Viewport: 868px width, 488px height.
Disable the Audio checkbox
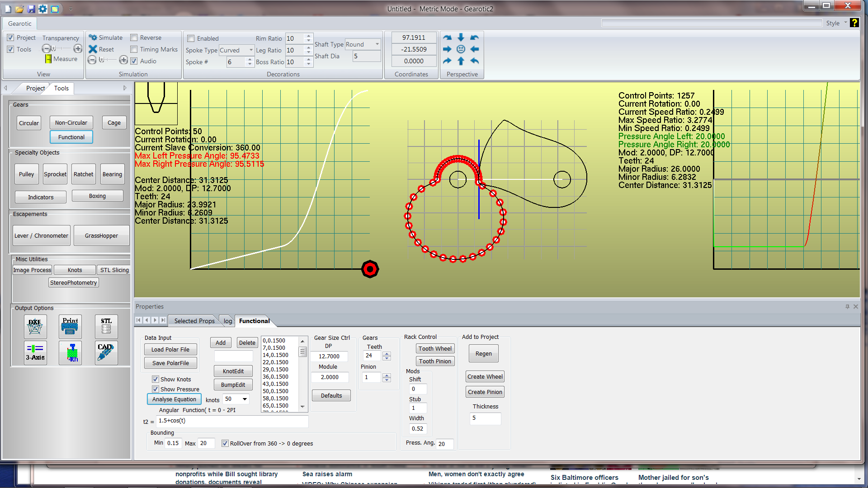pos(134,61)
